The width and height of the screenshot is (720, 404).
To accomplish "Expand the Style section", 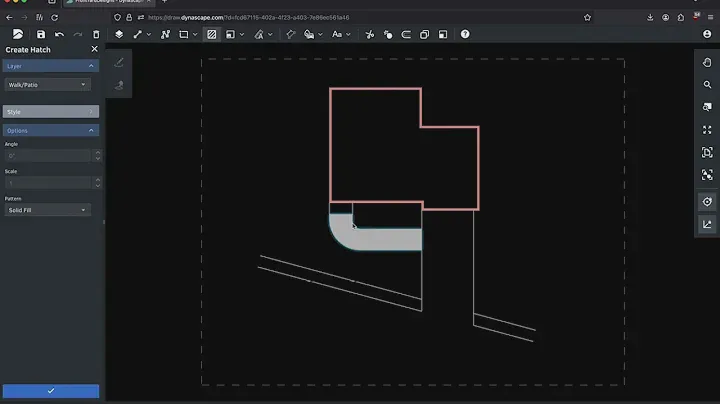I will (50, 112).
